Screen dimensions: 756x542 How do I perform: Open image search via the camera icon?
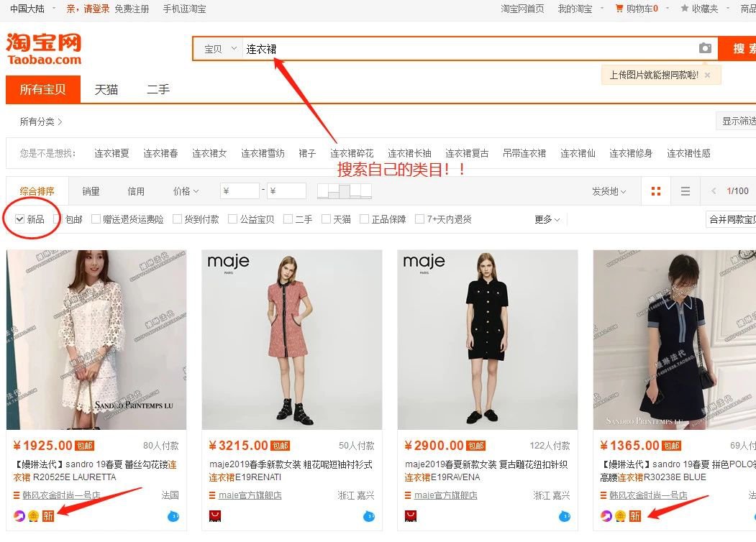705,48
